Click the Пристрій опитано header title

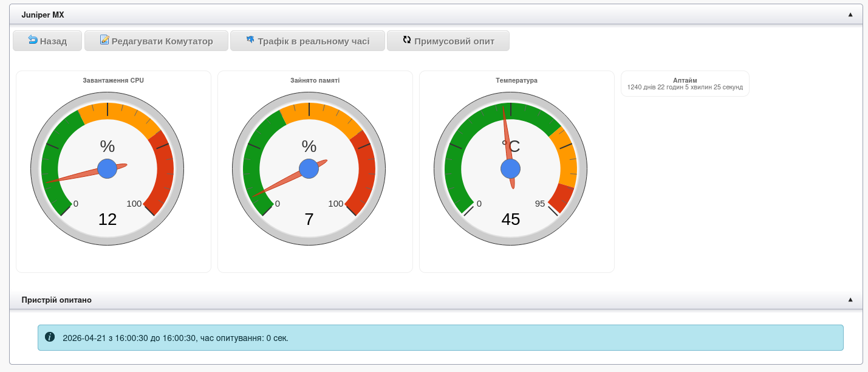click(56, 300)
